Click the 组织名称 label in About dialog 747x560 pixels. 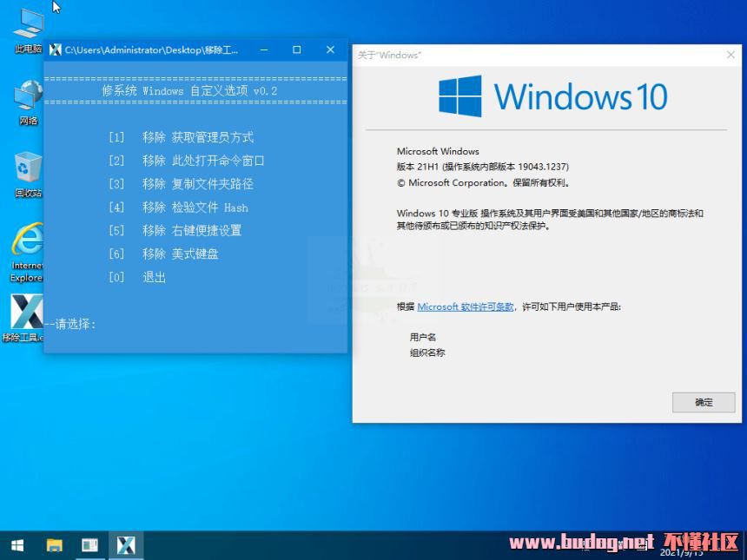click(x=427, y=352)
